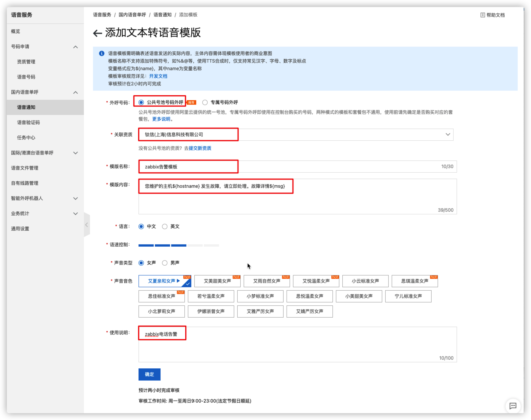Pick the 小美甜美女声 voice tone
The image size is (531, 420).
[359, 296]
